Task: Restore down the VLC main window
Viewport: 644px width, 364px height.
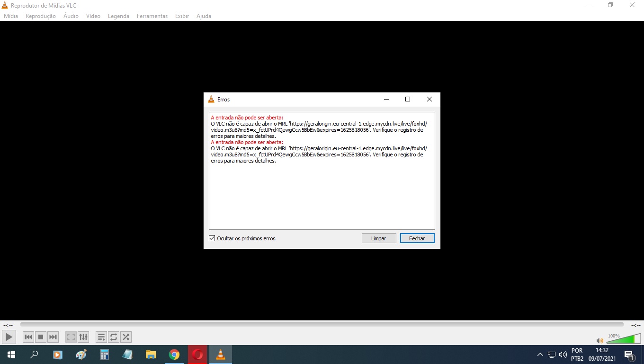Action: coord(610,5)
